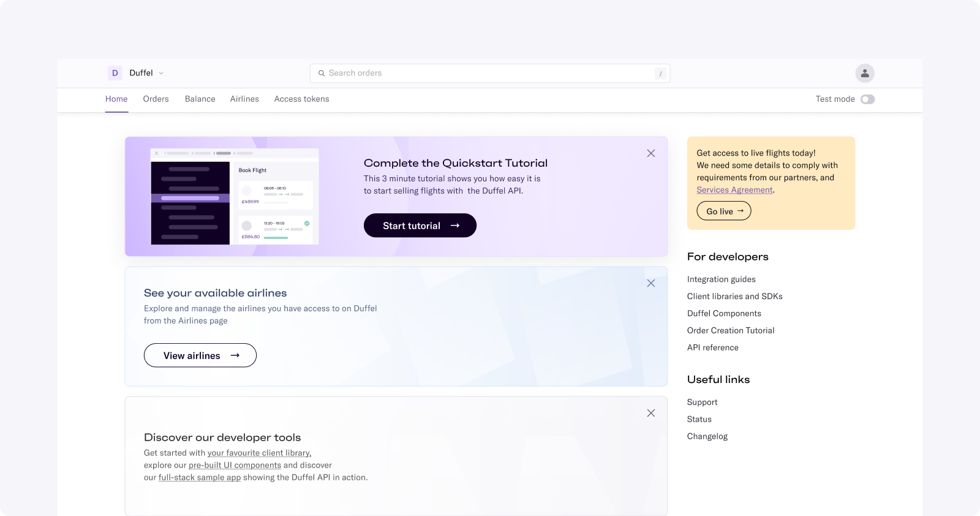This screenshot has width=980, height=516.
Task: Dismiss the Discover our developer tools card
Action: [650, 413]
